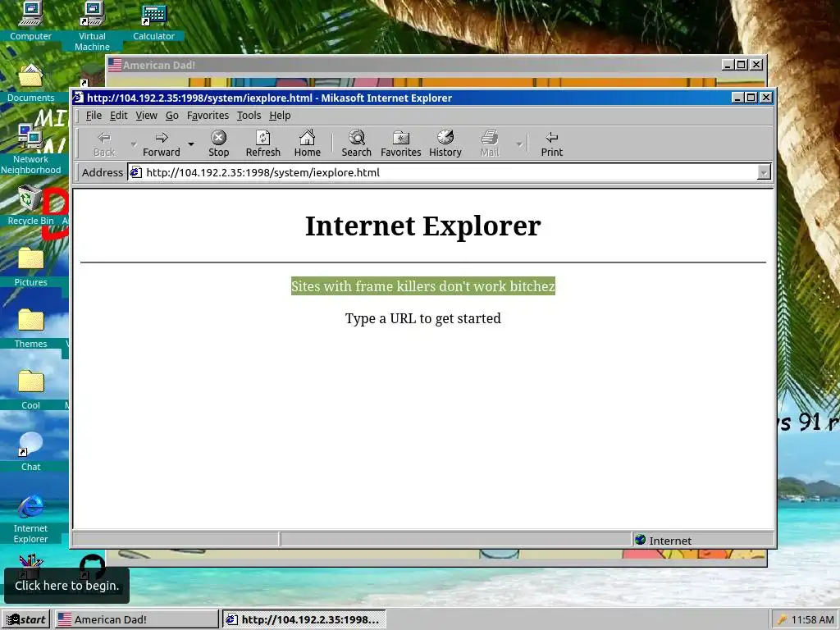
Task: Open the Edit menu
Action: pos(118,115)
